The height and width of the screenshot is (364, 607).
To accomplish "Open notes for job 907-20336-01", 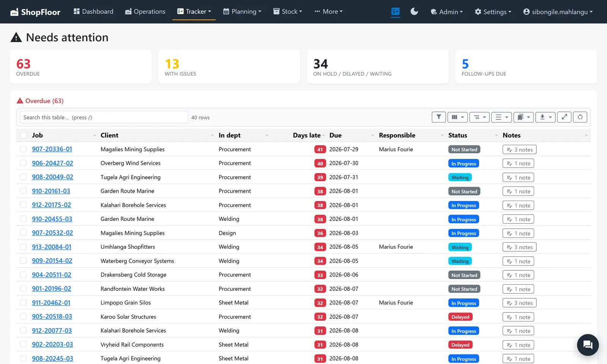I will [x=519, y=149].
